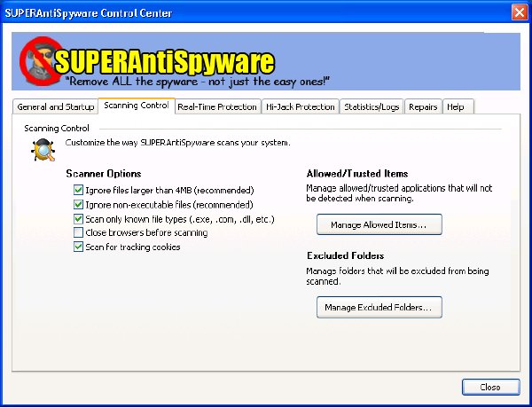Open the General and Startup tab
The image size is (532, 408).
55,107
